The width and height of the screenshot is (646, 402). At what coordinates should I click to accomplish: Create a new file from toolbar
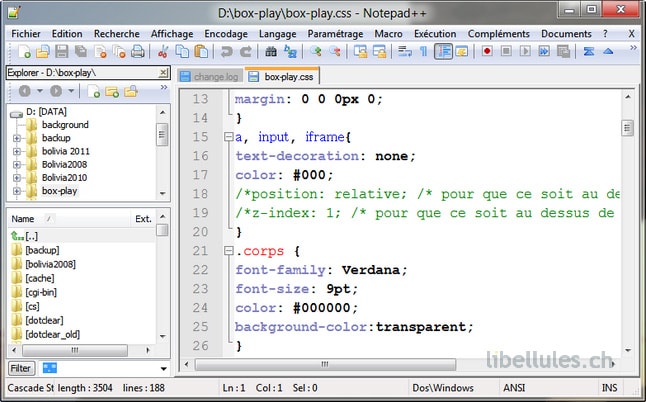(x=24, y=51)
